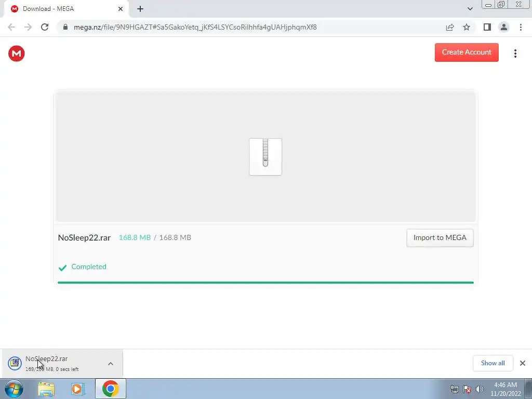Click the NoSleep22.rar file name text

point(84,237)
